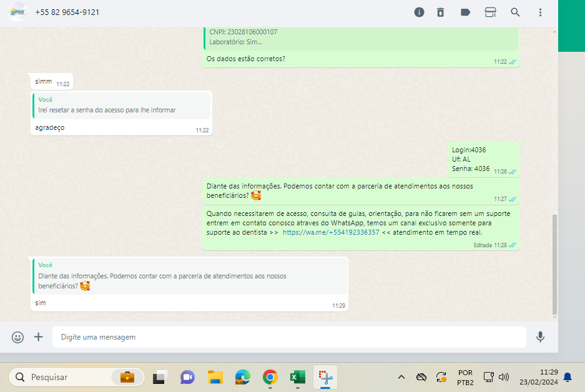Click contact avatar in chat header

coord(17,12)
